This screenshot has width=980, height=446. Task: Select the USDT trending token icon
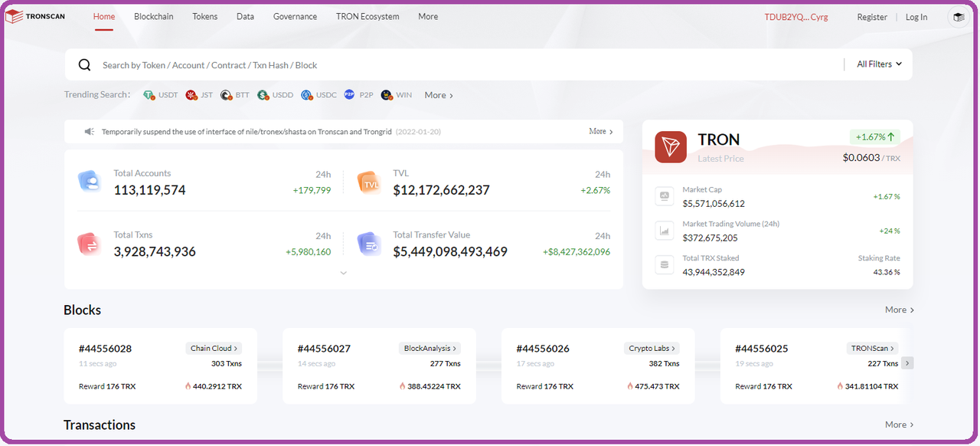(149, 95)
